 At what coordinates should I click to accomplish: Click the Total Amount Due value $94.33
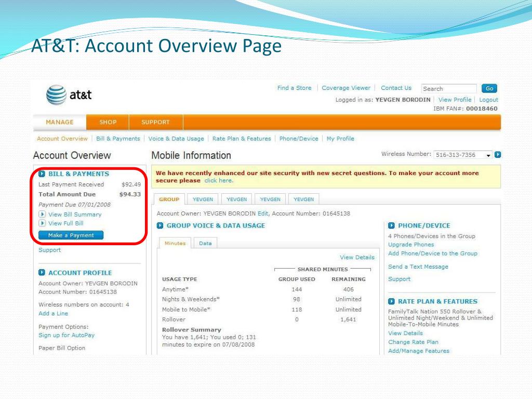point(130,194)
